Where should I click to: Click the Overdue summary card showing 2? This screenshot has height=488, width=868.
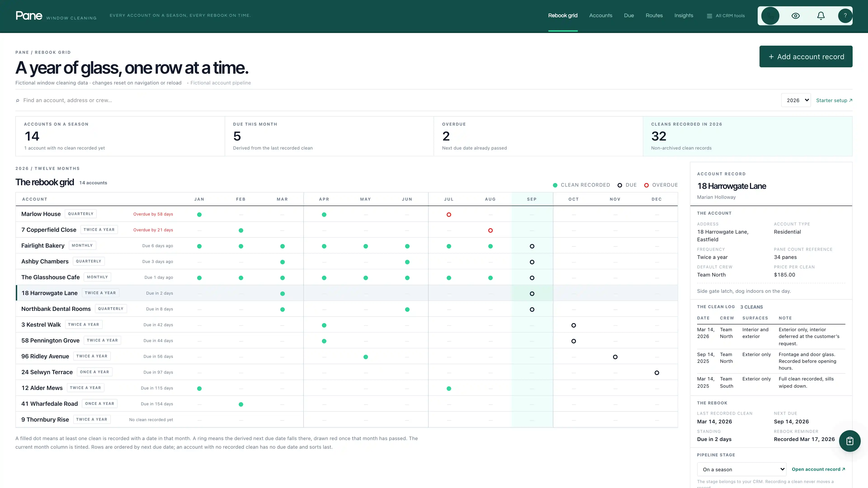point(538,136)
